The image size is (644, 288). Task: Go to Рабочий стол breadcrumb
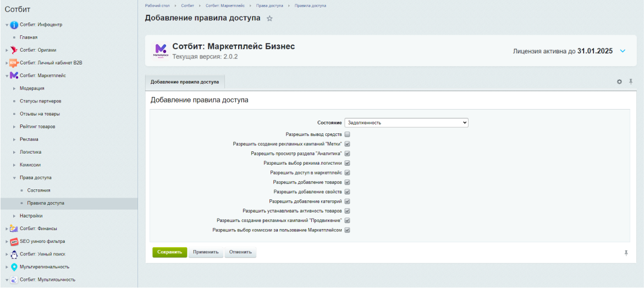pyautogui.click(x=157, y=6)
